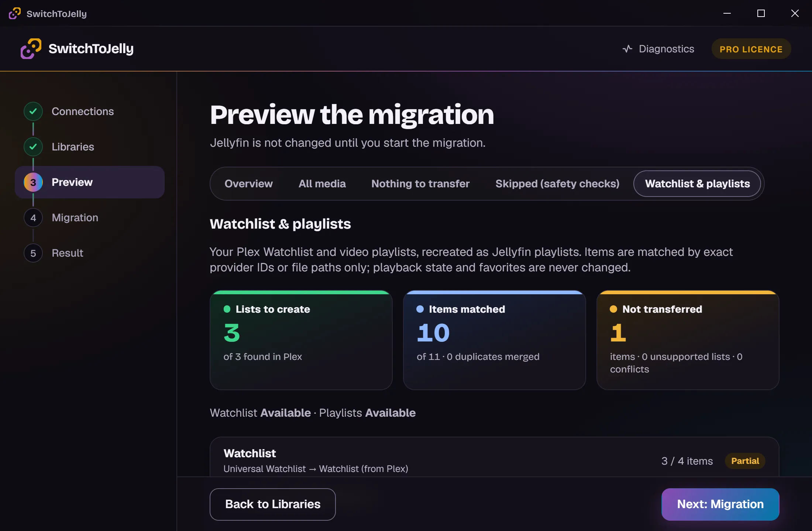This screenshot has height=531, width=812.
Task: Switch to the Overview tab
Action: tap(249, 184)
